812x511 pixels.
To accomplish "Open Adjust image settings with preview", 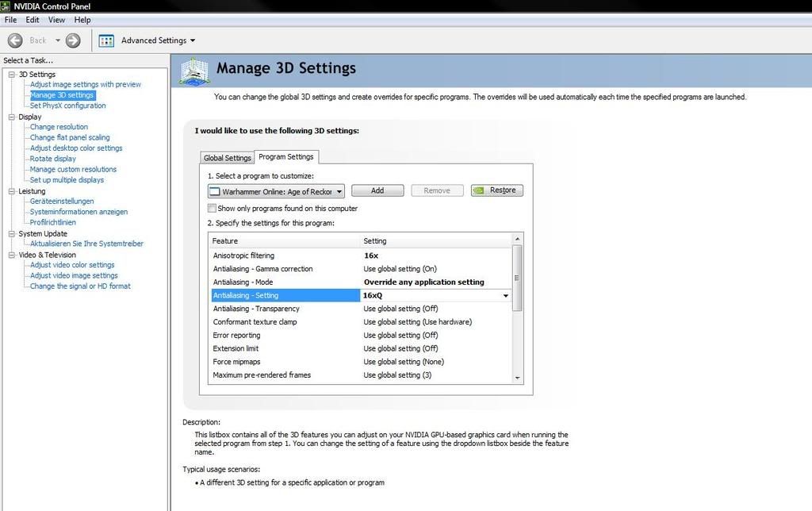I will click(x=86, y=84).
